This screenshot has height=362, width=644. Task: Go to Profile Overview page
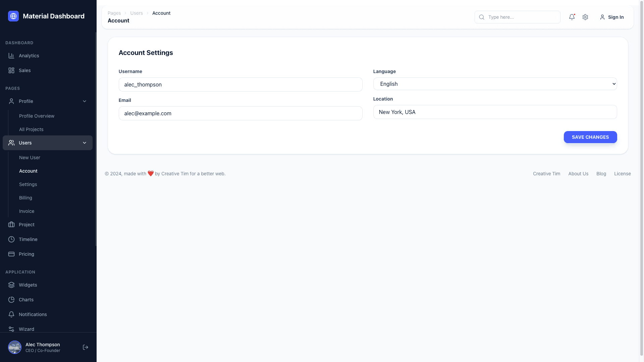point(37,116)
